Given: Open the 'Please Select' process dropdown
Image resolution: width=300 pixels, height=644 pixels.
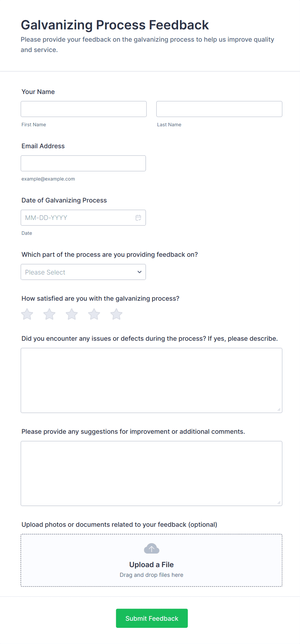Looking at the screenshot, I should click(x=77, y=272).
